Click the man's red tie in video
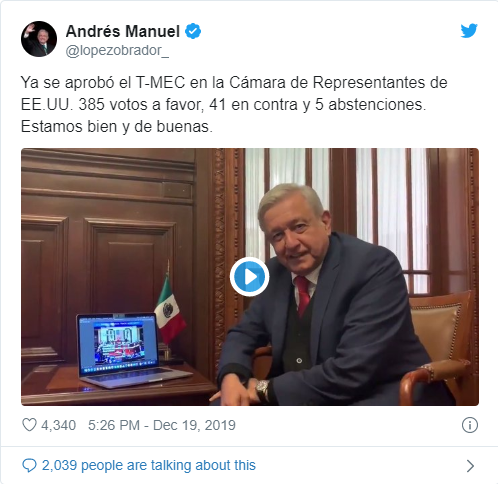 pyautogui.click(x=302, y=296)
